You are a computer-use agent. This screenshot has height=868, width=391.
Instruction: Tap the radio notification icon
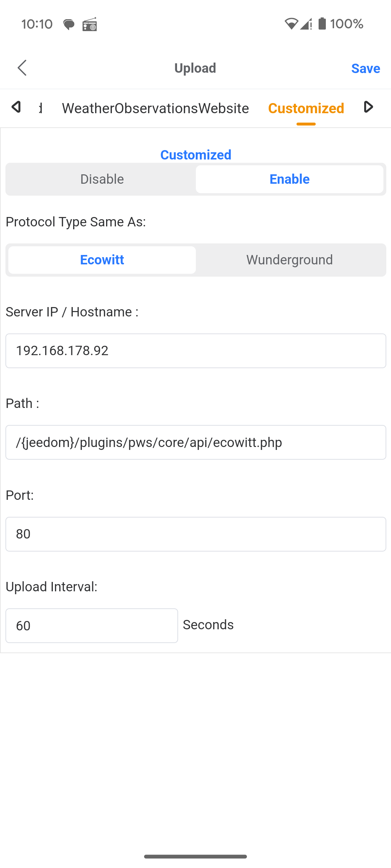click(89, 25)
